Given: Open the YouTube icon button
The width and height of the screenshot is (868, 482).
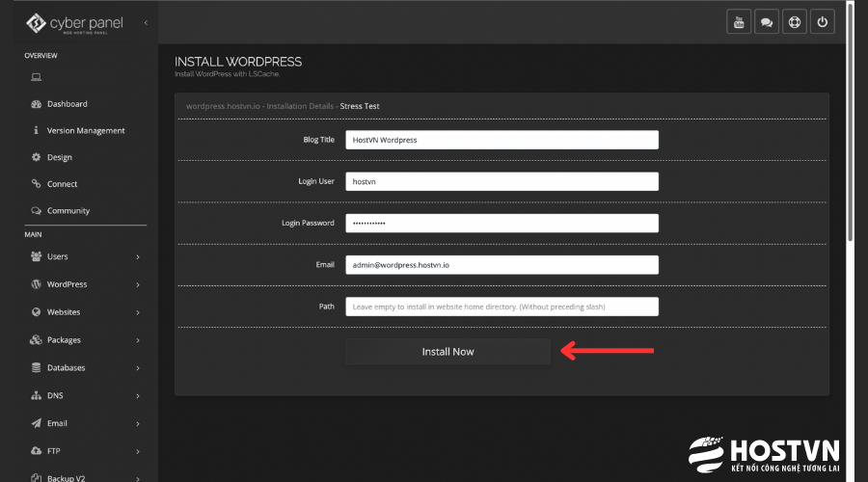Looking at the screenshot, I should (x=739, y=22).
